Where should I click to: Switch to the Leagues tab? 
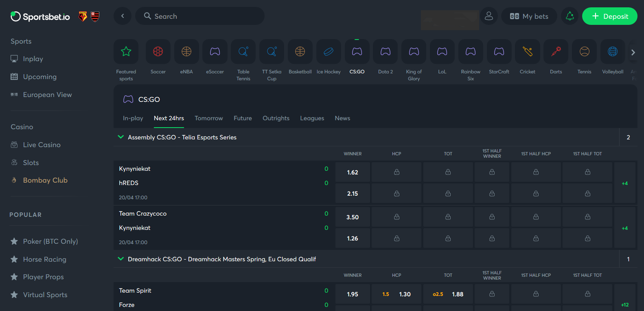coord(312,118)
